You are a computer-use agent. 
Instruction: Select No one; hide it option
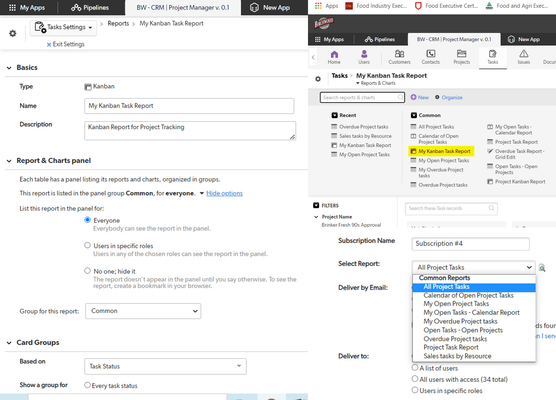87,271
